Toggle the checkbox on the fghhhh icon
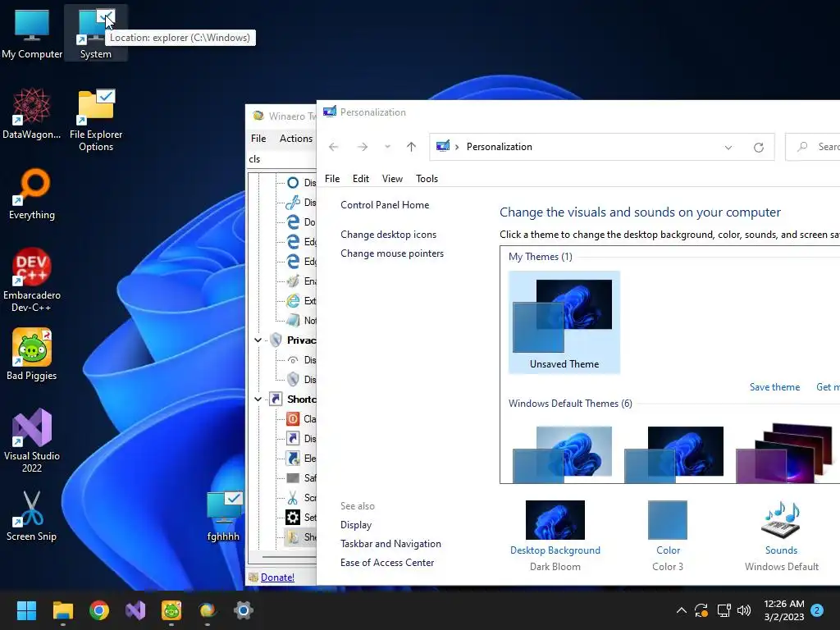 234,498
